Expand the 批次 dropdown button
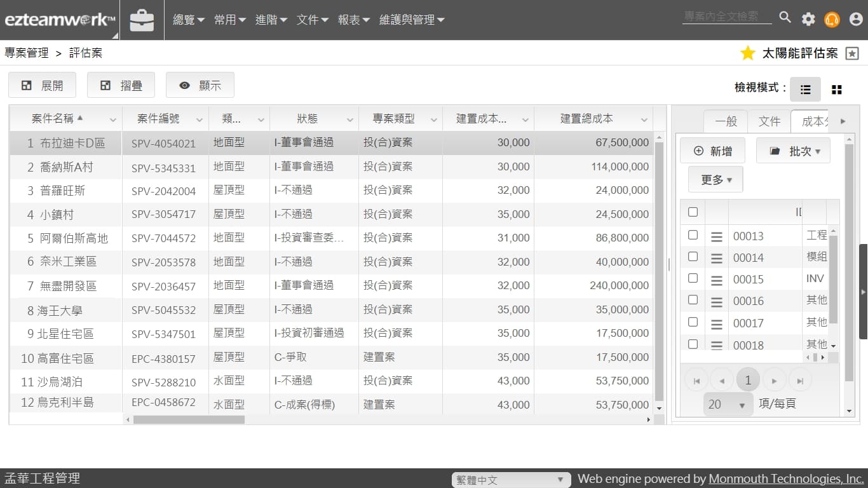 (x=793, y=151)
